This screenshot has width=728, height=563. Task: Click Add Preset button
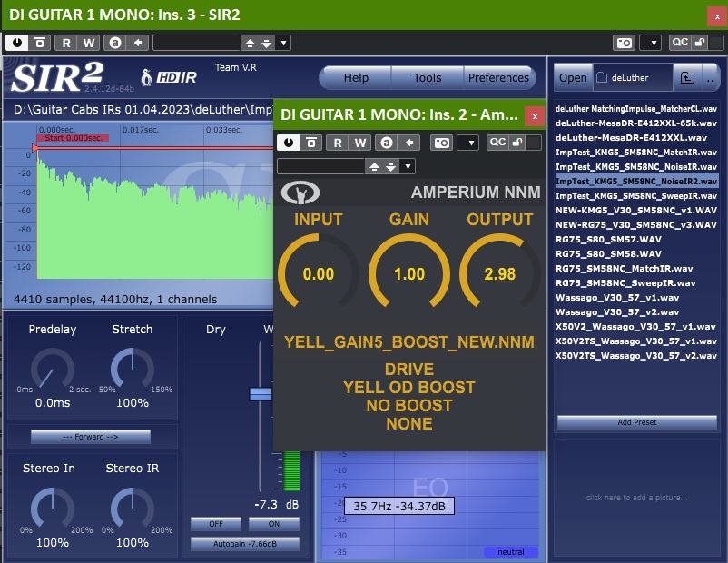(636, 422)
